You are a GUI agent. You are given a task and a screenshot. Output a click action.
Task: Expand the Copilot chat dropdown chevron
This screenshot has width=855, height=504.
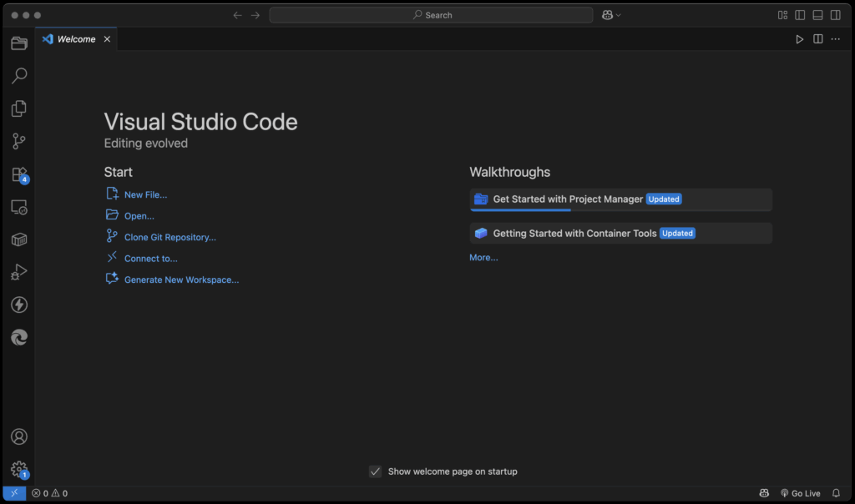click(619, 15)
